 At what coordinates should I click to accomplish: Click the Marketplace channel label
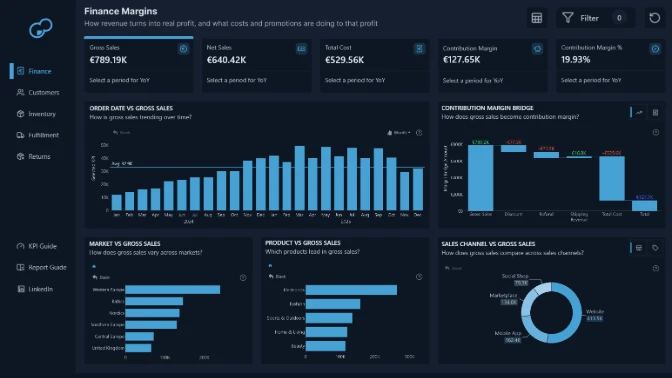tap(503, 296)
